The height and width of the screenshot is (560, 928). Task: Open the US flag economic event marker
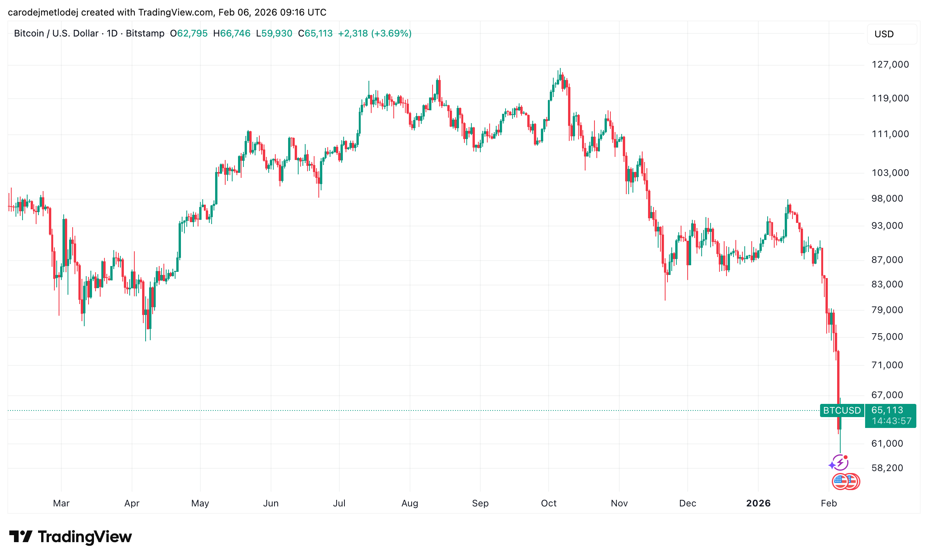pos(841,482)
